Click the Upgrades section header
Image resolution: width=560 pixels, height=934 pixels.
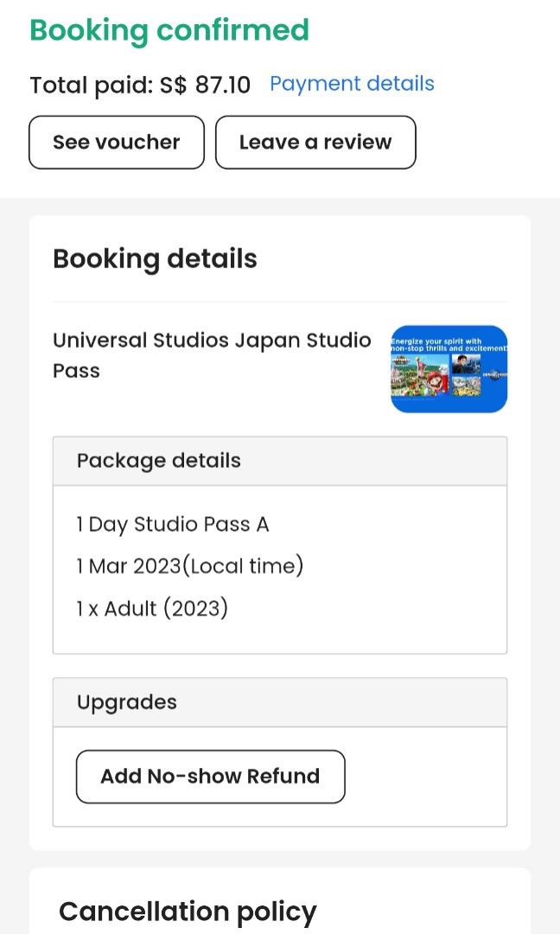tap(126, 702)
